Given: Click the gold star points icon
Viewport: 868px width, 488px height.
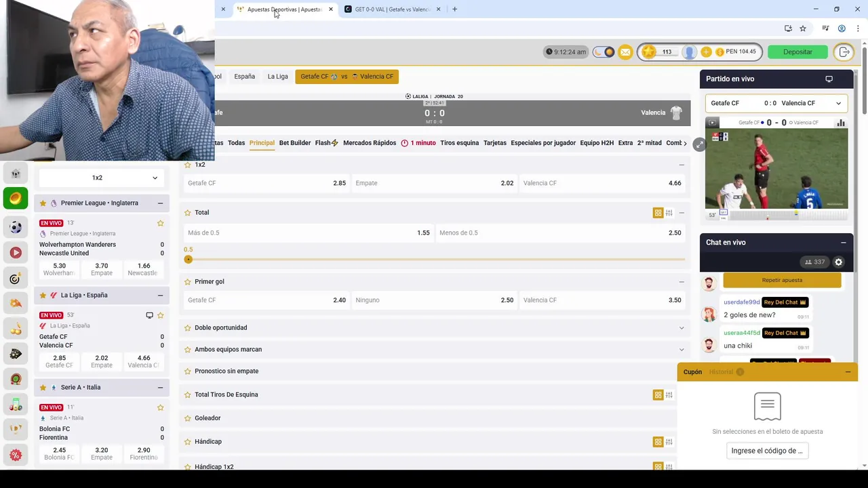Looking at the screenshot, I should [x=649, y=52].
